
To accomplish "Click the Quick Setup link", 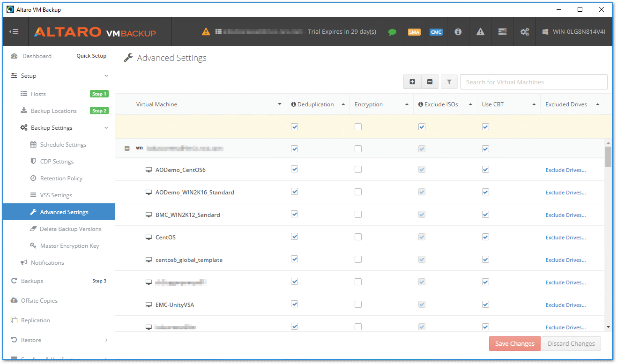I will click(x=91, y=56).
